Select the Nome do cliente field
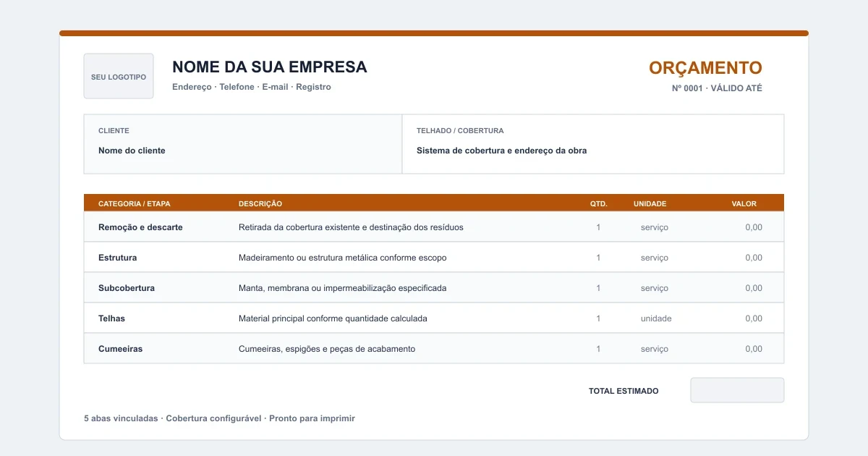The image size is (868, 456). (132, 151)
